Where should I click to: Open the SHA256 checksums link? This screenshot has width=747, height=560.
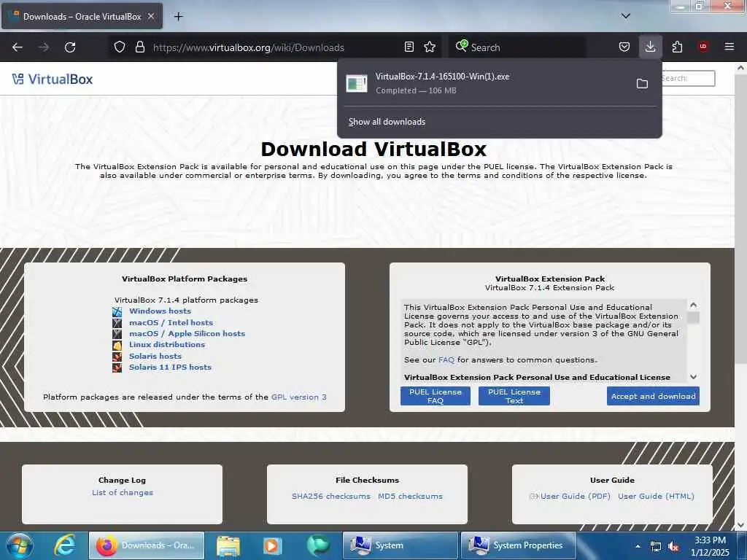pyautogui.click(x=331, y=496)
